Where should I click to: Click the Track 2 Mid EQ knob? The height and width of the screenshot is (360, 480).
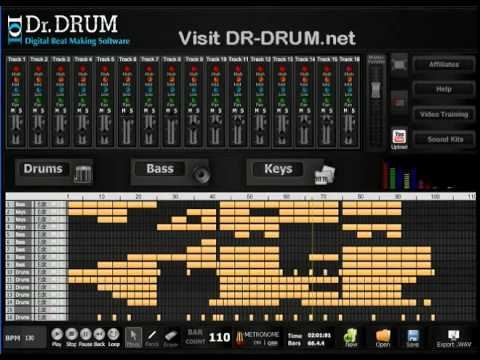coord(38,80)
